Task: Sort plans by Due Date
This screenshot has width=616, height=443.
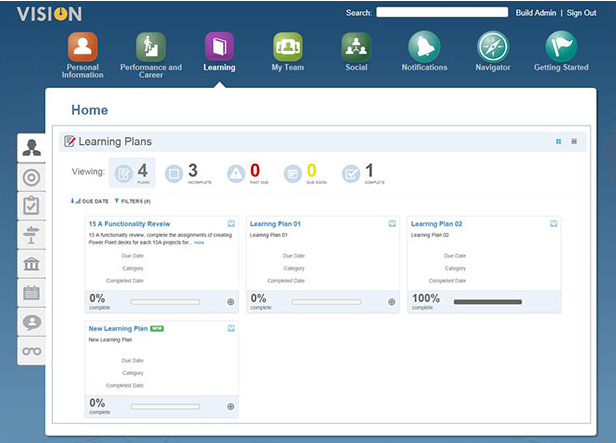Action: click(90, 201)
